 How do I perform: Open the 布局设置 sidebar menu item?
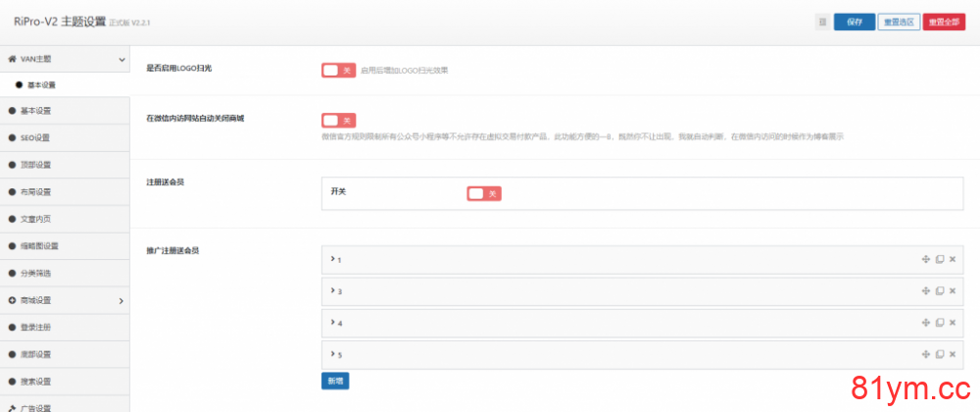pos(35,192)
